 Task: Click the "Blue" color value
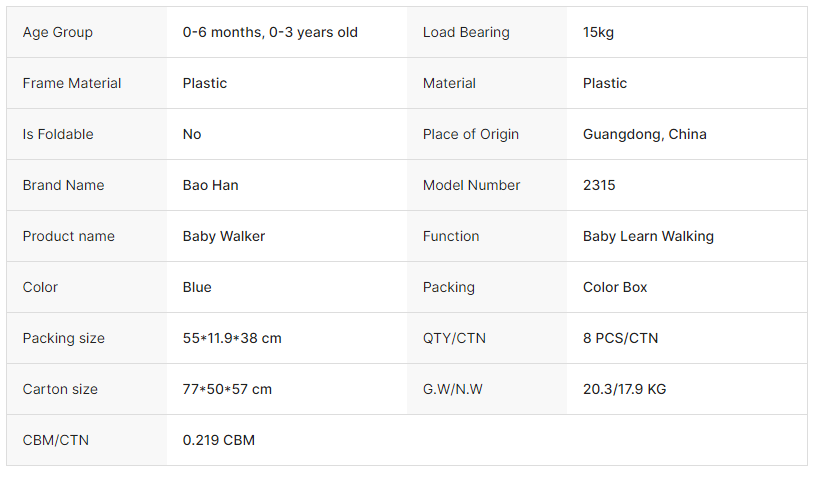197,287
